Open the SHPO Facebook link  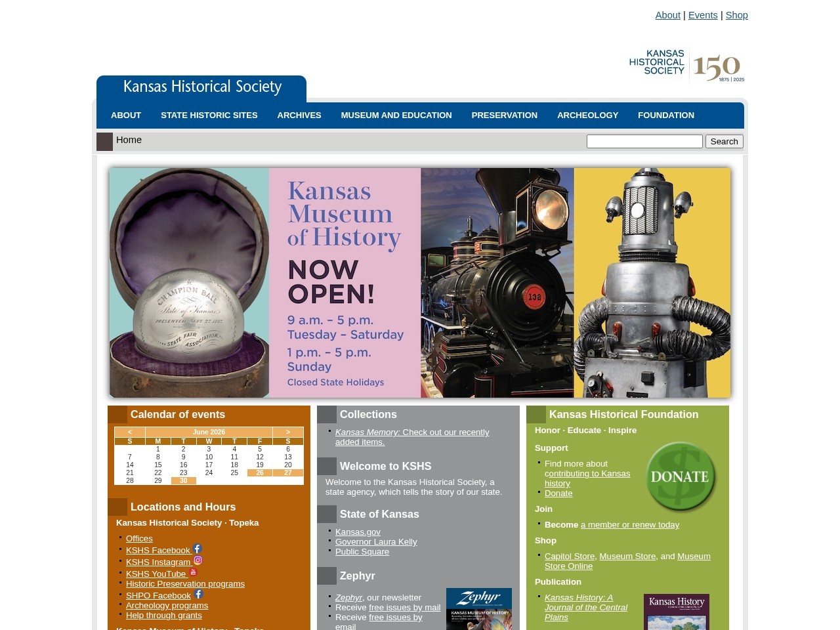point(158,596)
